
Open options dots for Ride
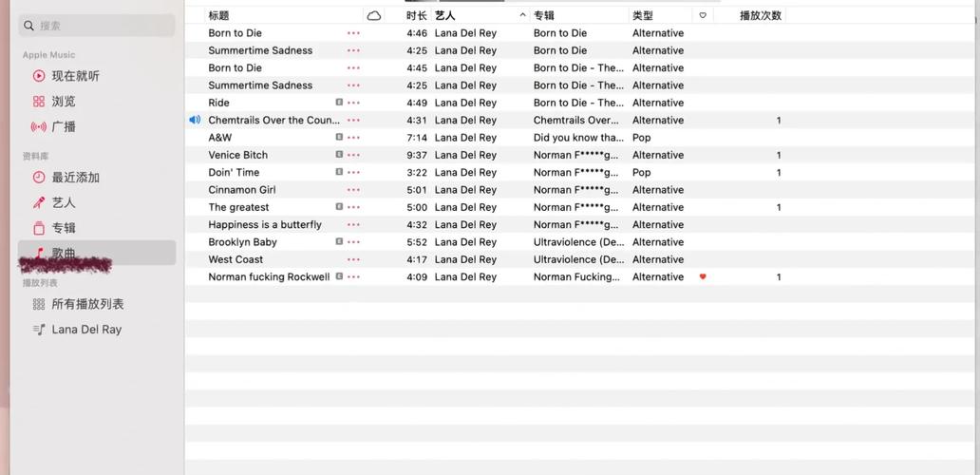(x=354, y=104)
